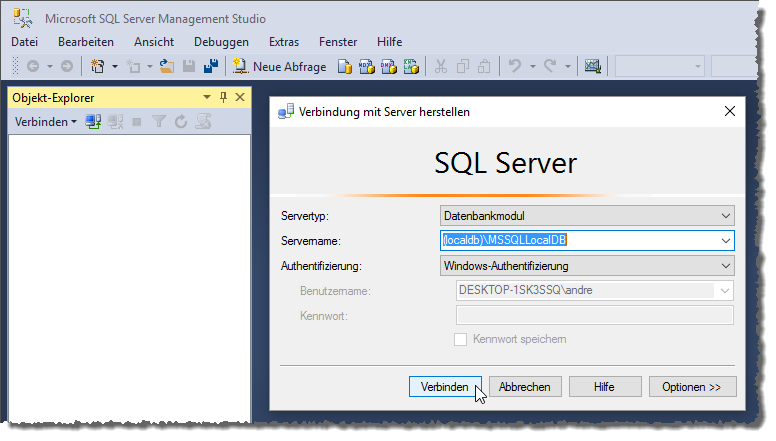Open the Servername dropdown arrow
The width and height of the screenshot is (776, 441).
[x=726, y=241]
